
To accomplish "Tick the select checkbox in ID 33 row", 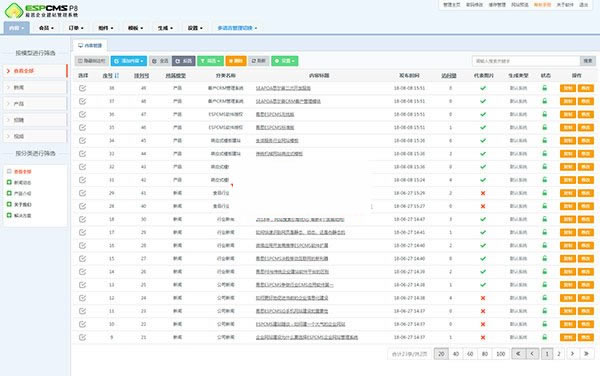I will click(x=83, y=154).
